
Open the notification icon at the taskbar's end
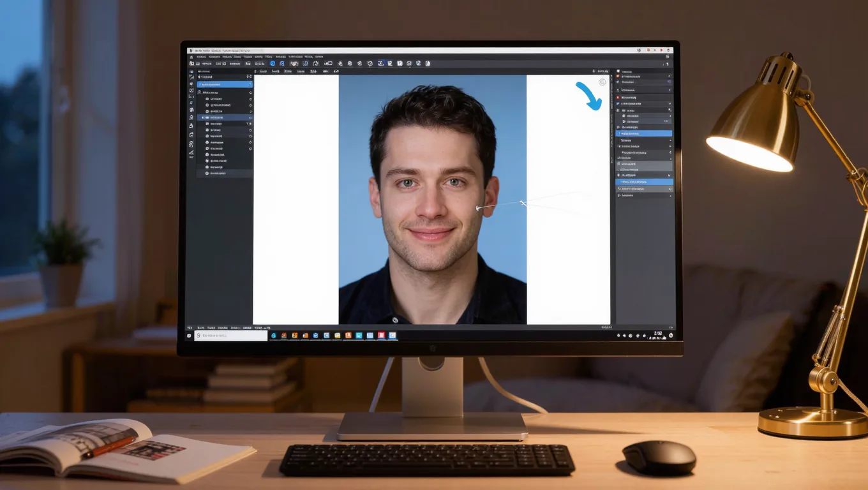(671, 336)
